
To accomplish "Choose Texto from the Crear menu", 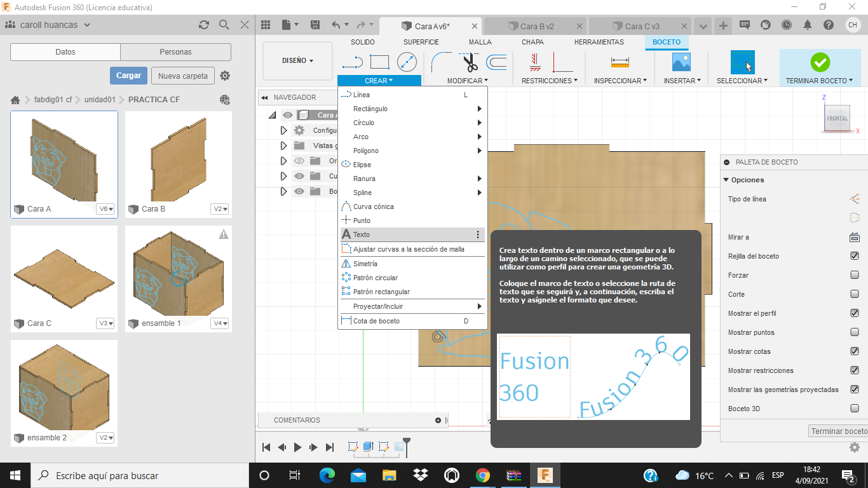I will click(362, 234).
